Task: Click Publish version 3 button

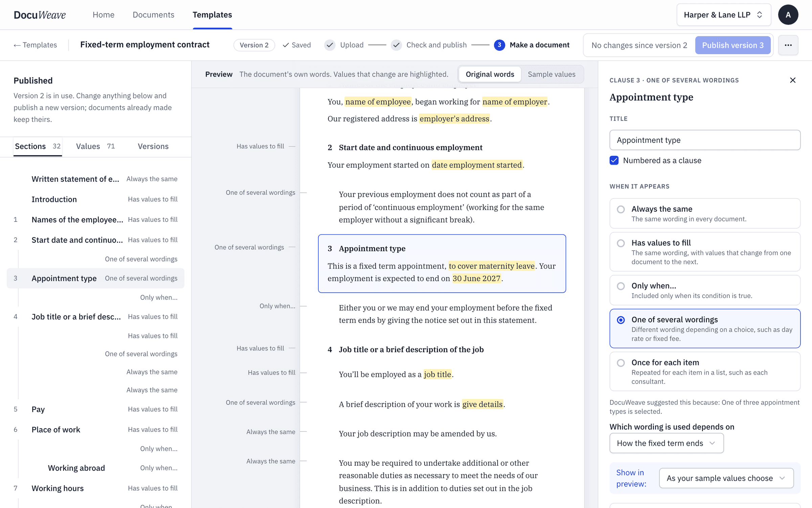Action: (733, 45)
